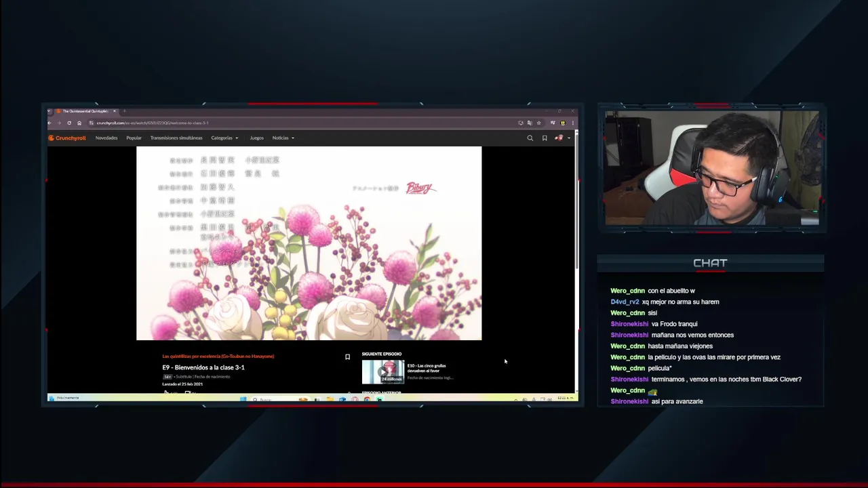Bookmark the page with the star icon
This screenshot has height=488, width=868.
point(539,123)
